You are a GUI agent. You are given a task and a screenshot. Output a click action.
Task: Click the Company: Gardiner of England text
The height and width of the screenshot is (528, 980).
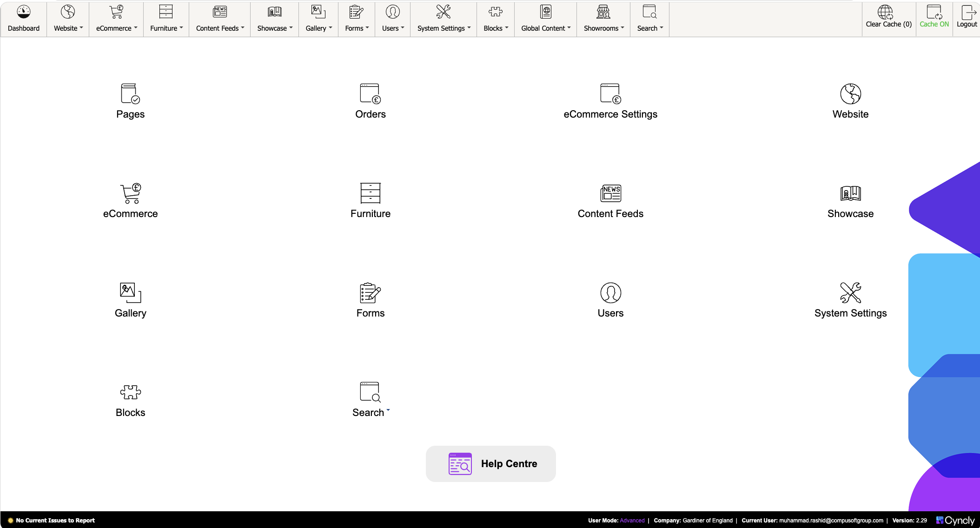coord(693,521)
